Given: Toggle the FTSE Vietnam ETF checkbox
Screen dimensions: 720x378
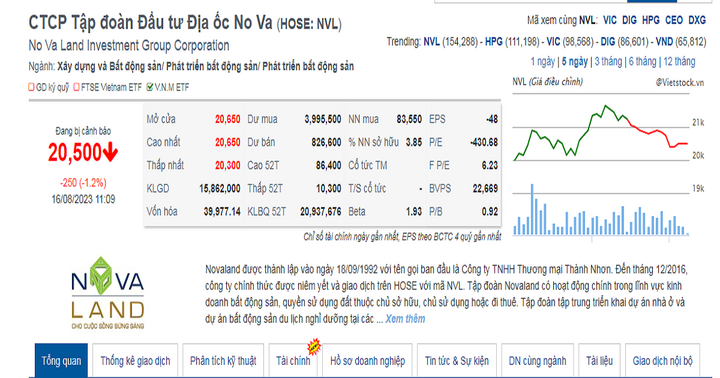Looking at the screenshot, I should [x=77, y=87].
